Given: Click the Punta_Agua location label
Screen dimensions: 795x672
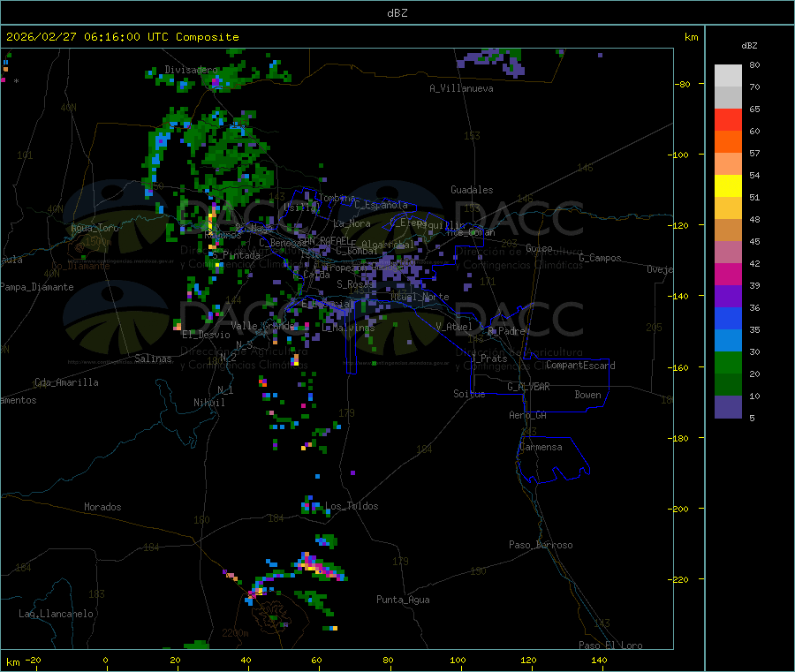Looking at the screenshot, I should tap(403, 600).
